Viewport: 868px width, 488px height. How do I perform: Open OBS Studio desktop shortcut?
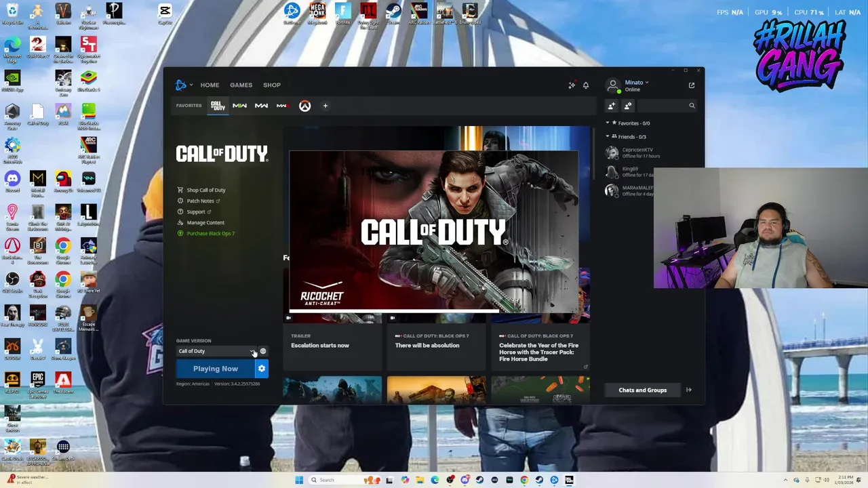[x=12, y=282]
